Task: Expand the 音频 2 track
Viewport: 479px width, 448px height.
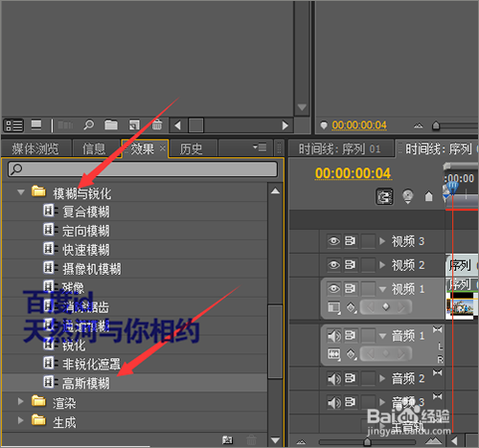Action: click(x=382, y=379)
